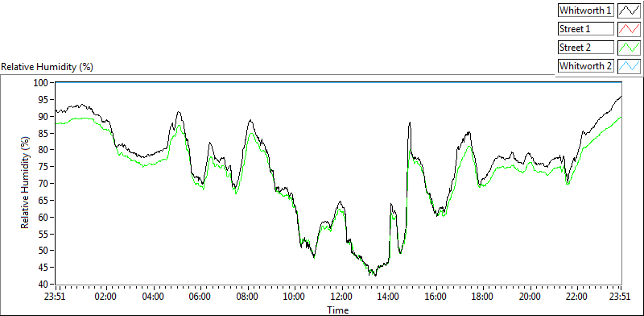Click the Relative Humidity (%) chart title
The image size is (644, 316).
coord(47,67)
